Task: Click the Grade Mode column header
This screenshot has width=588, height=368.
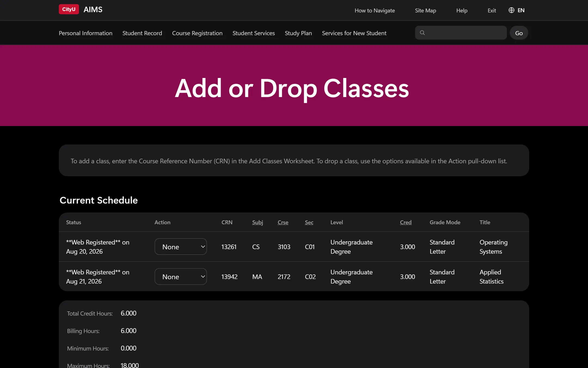Action: [x=445, y=222]
